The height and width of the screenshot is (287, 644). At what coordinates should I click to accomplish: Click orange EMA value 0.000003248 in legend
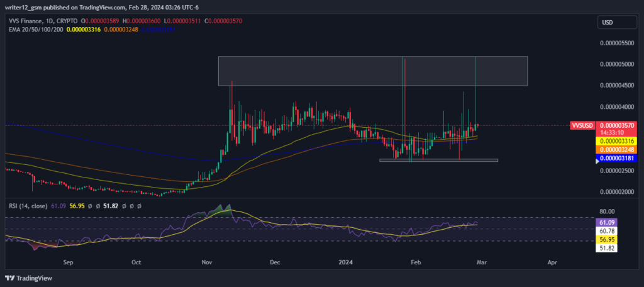point(121,30)
